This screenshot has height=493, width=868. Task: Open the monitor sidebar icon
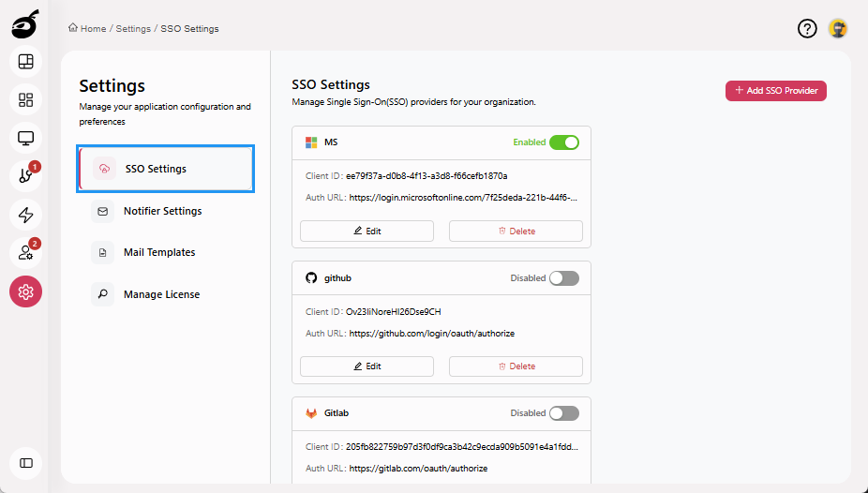pyautogui.click(x=25, y=138)
